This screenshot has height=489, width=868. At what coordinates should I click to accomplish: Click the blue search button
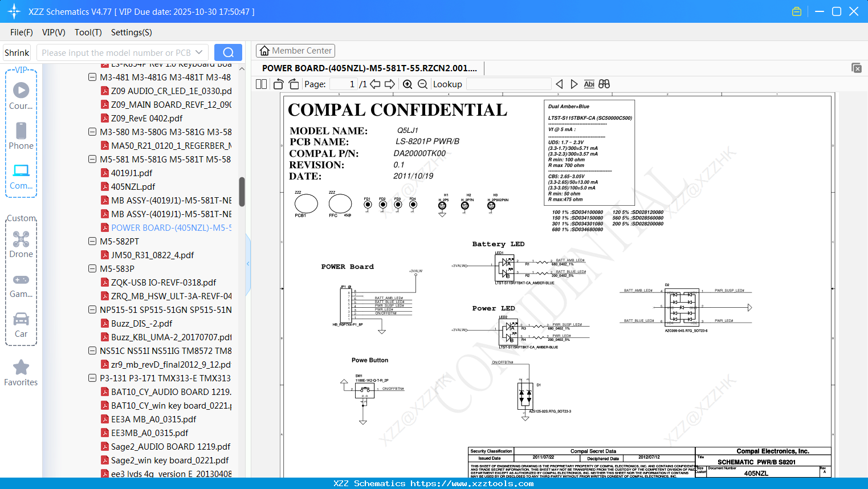(228, 52)
